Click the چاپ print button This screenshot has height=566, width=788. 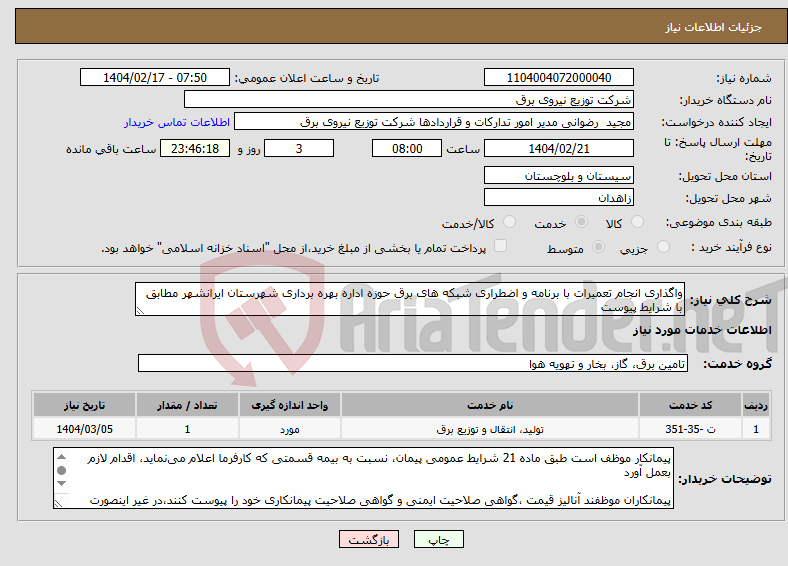pos(439,539)
